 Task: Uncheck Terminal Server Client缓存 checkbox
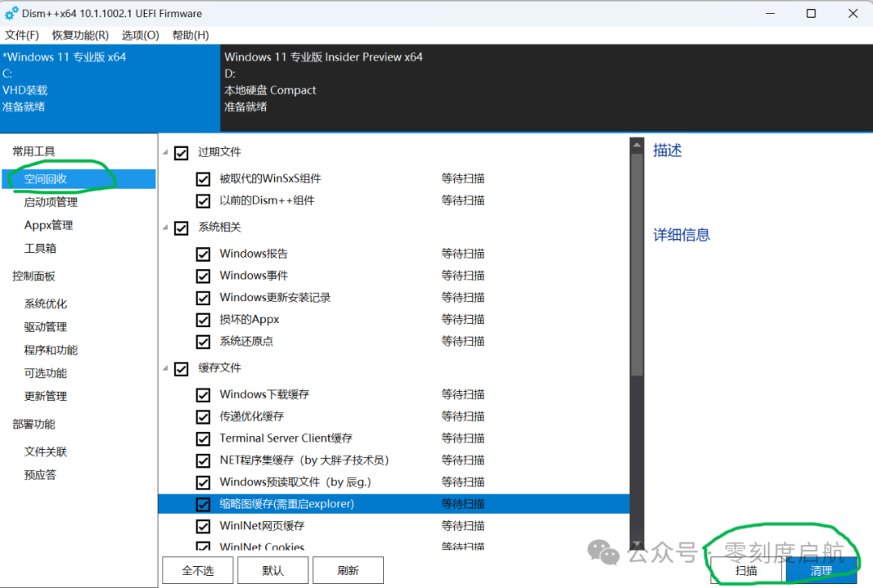coord(203,439)
